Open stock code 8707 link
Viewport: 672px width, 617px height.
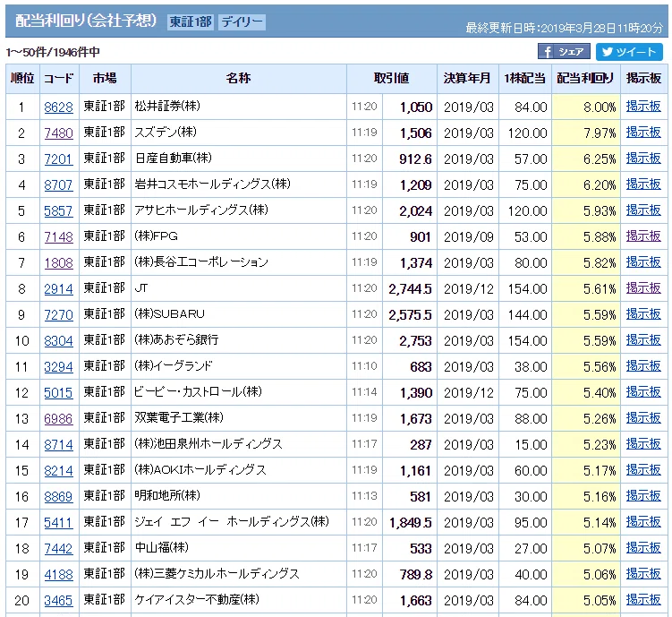(x=59, y=184)
